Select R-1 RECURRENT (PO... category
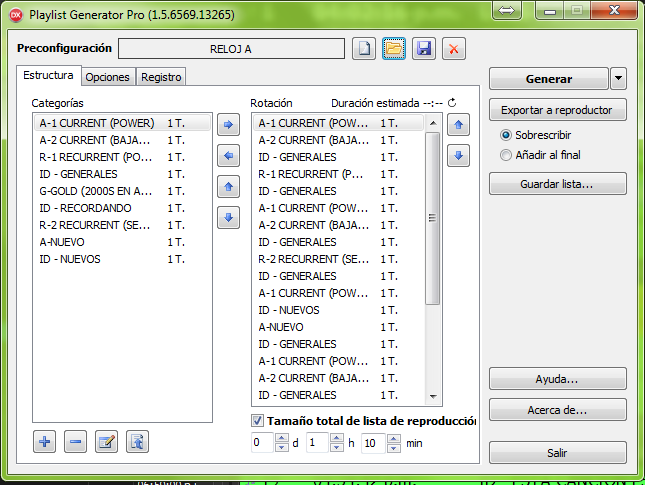Screen dimensions: 645x485 point(122,157)
